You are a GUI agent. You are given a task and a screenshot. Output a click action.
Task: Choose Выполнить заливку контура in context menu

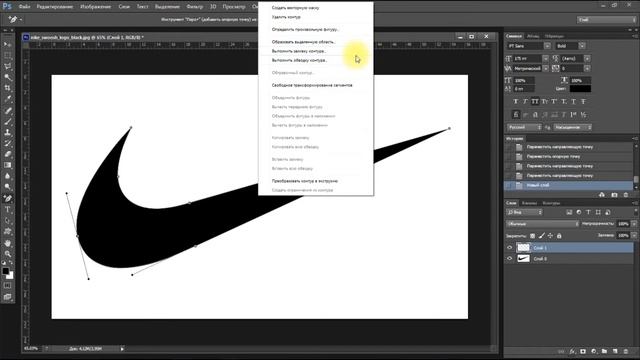(299, 51)
